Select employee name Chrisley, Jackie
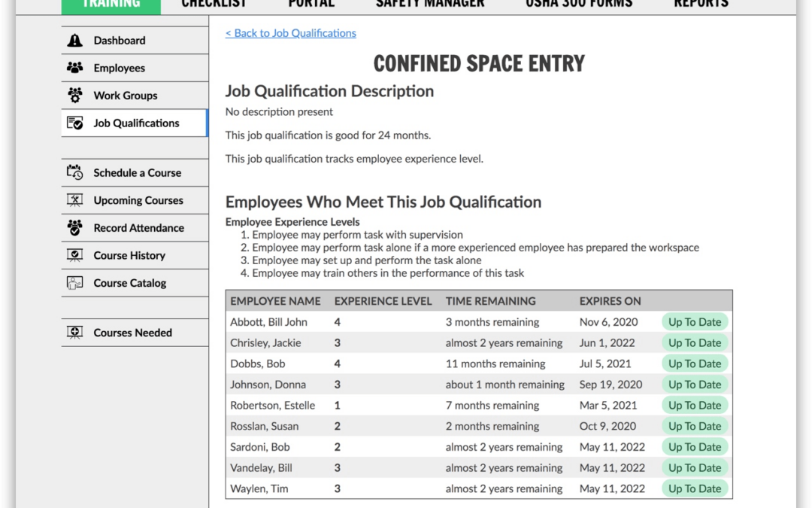 coord(265,342)
